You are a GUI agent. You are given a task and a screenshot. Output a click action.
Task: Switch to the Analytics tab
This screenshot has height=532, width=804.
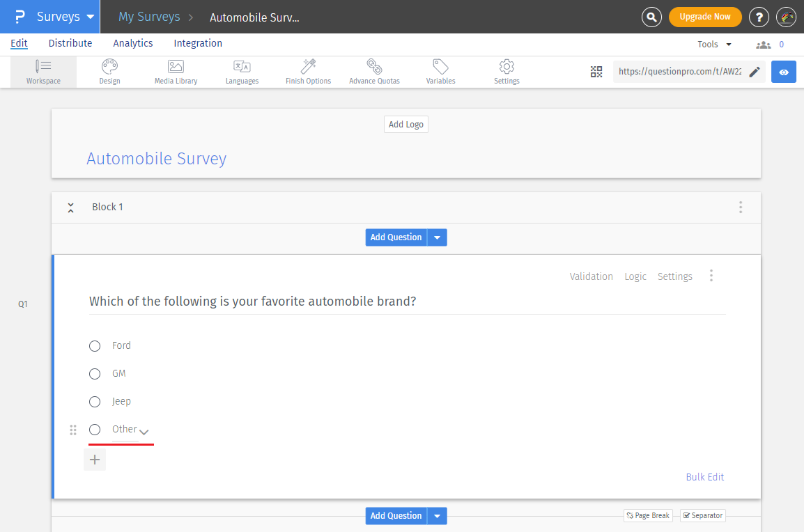point(132,43)
